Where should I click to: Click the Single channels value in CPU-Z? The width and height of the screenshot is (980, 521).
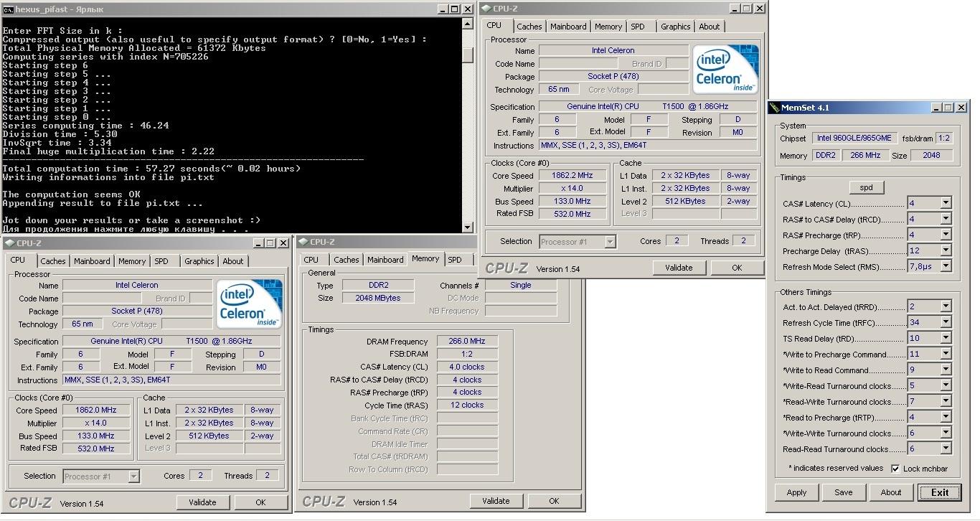[521, 285]
